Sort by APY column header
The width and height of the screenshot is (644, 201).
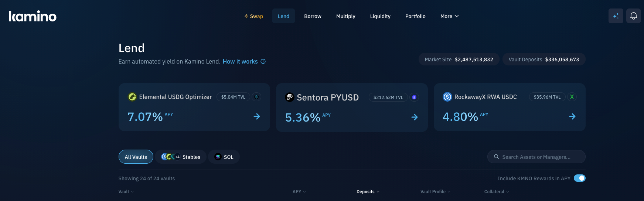[299, 192]
